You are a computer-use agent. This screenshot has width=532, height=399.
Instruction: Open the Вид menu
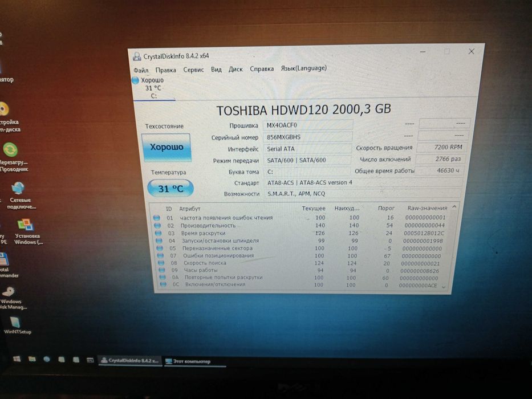pyautogui.click(x=216, y=69)
